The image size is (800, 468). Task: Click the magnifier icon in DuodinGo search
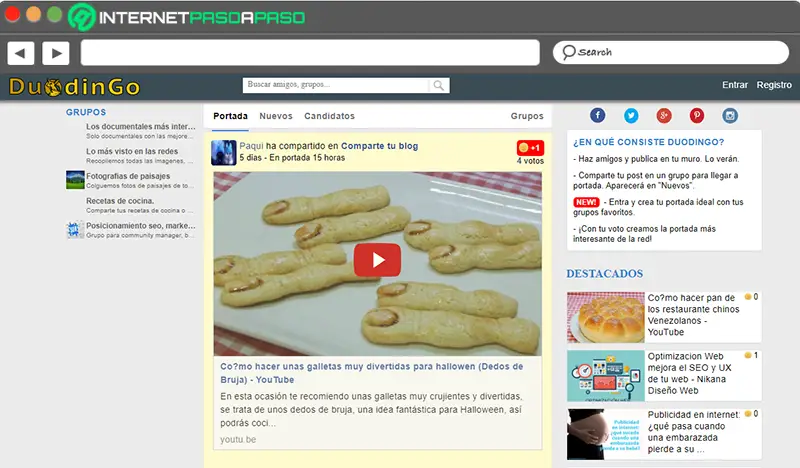(439, 85)
